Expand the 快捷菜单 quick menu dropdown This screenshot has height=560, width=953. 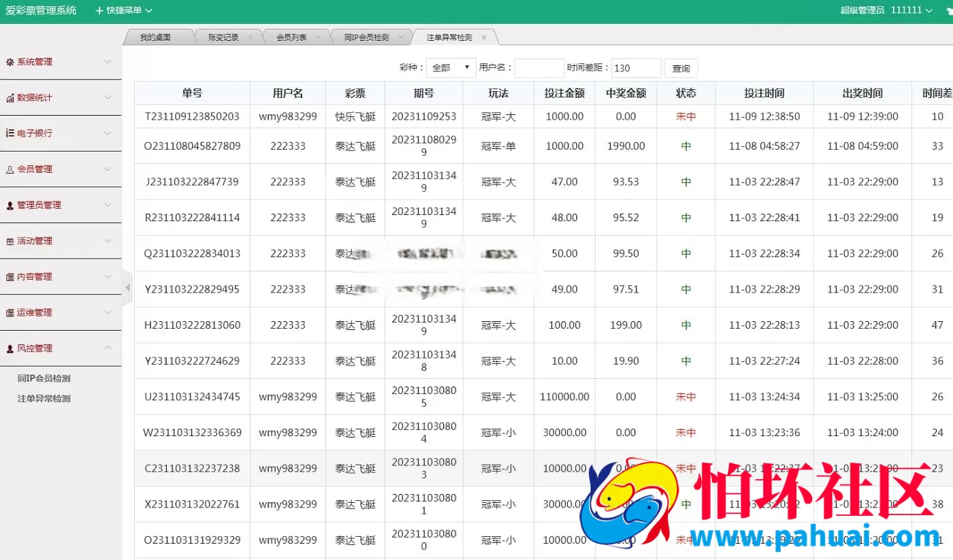click(x=125, y=10)
